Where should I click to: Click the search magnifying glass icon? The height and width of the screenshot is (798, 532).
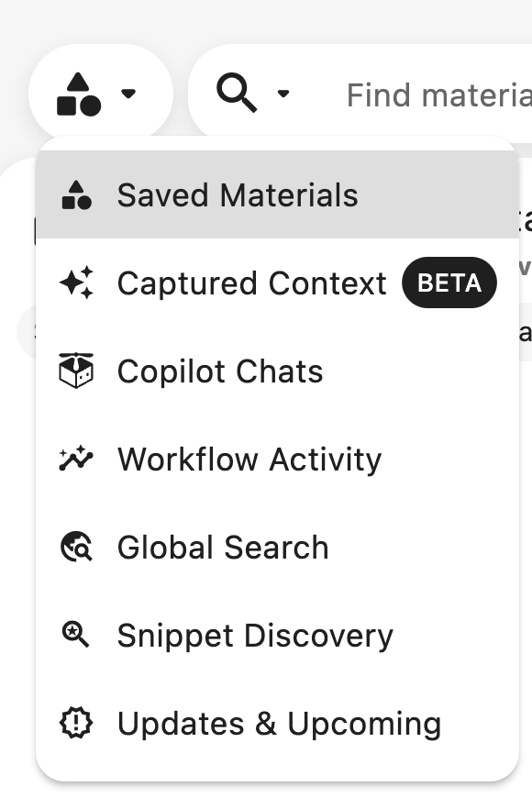pos(238,92)
